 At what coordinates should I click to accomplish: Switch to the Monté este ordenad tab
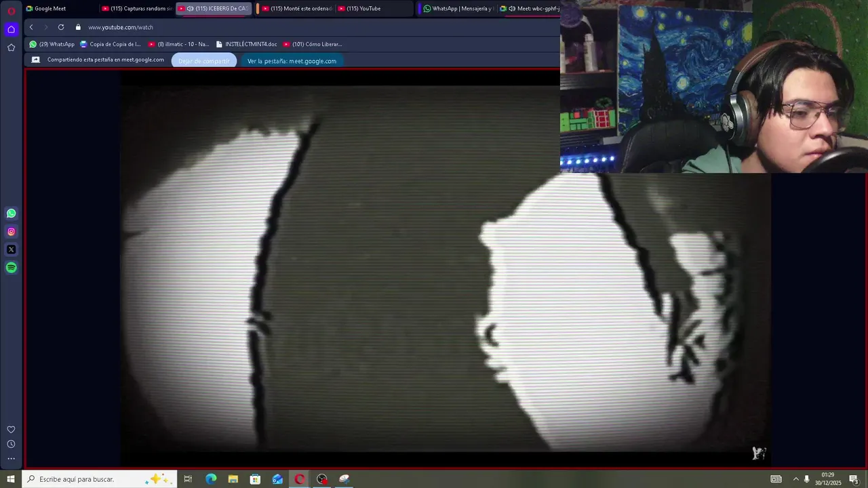point(296,9)
